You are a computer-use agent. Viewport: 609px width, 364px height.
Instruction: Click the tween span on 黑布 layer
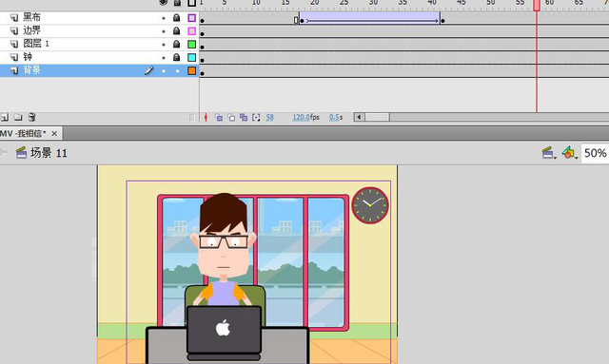click(x=369, y=18)
